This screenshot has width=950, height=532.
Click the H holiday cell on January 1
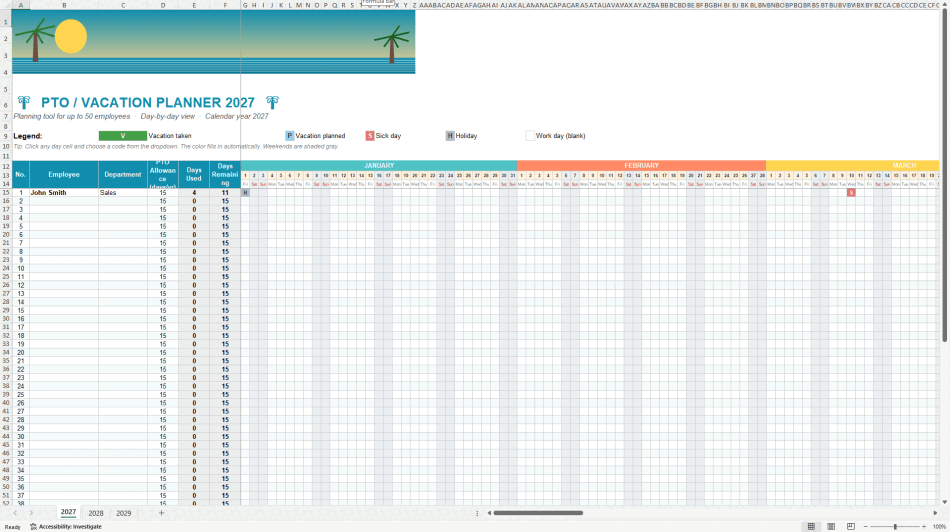click(x=245, y=193)
